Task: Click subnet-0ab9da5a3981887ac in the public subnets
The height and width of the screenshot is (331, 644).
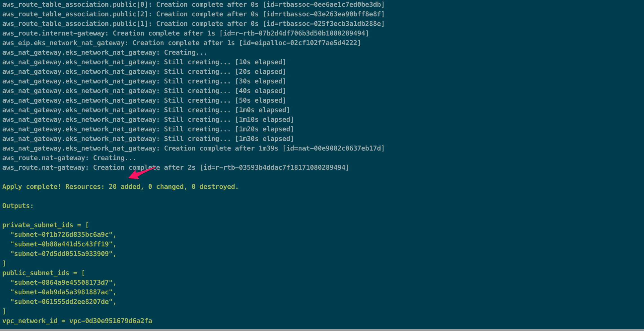Action: pos(61,292)
